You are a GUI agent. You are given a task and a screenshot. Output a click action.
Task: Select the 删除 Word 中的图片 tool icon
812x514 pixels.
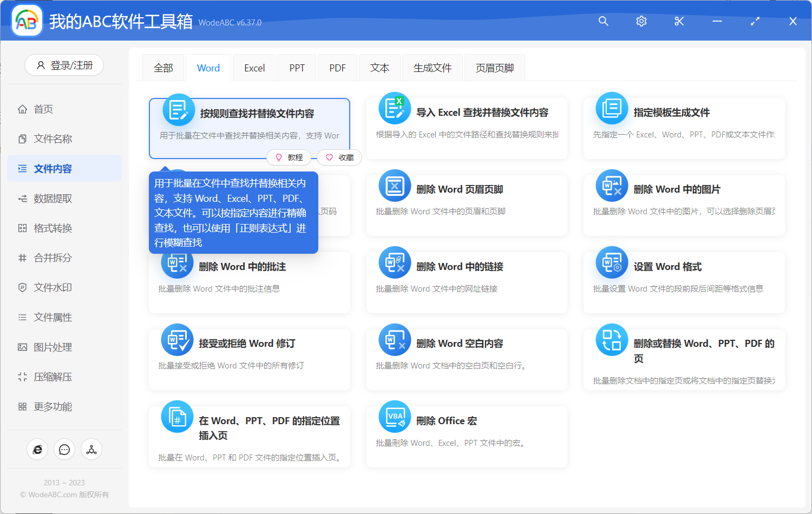(611, 185)
